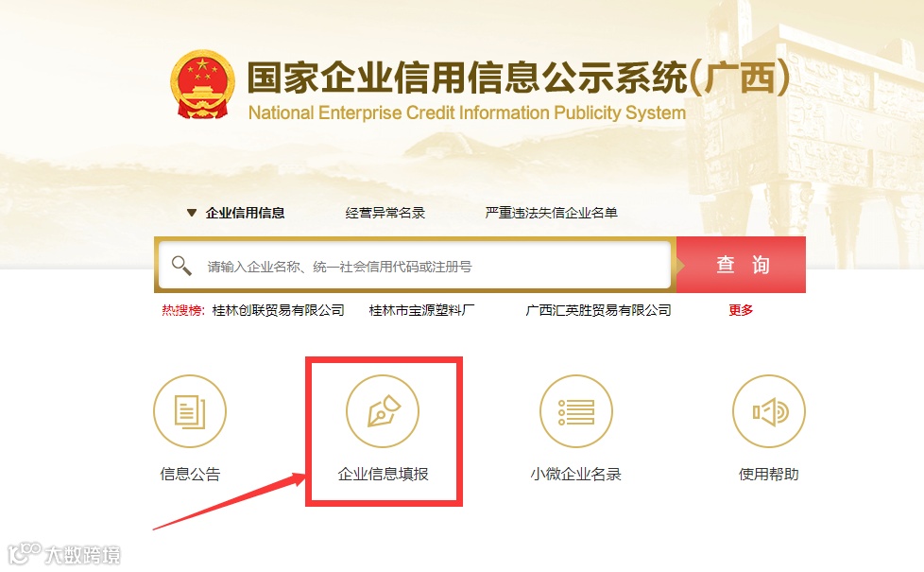Click the 企业信息填报 text label
Viewport: 924px width, 572px height.
pyautogui.click(x=383, y=474)
